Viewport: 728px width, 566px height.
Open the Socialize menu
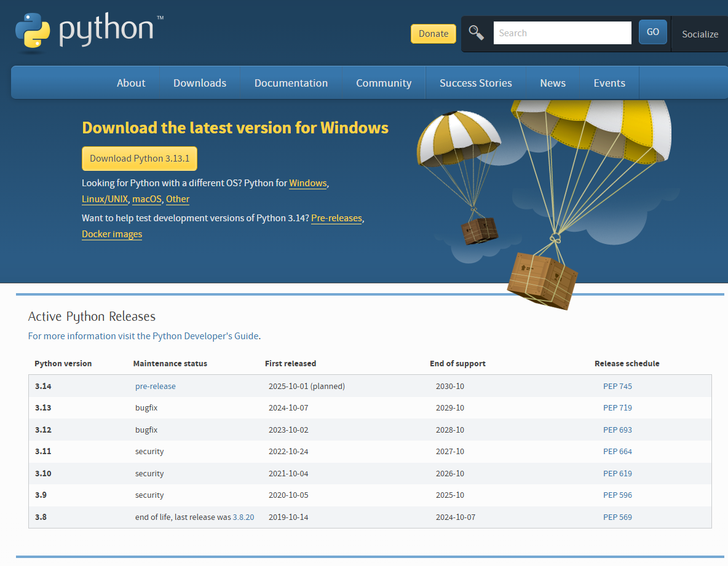tap(700, 34)
